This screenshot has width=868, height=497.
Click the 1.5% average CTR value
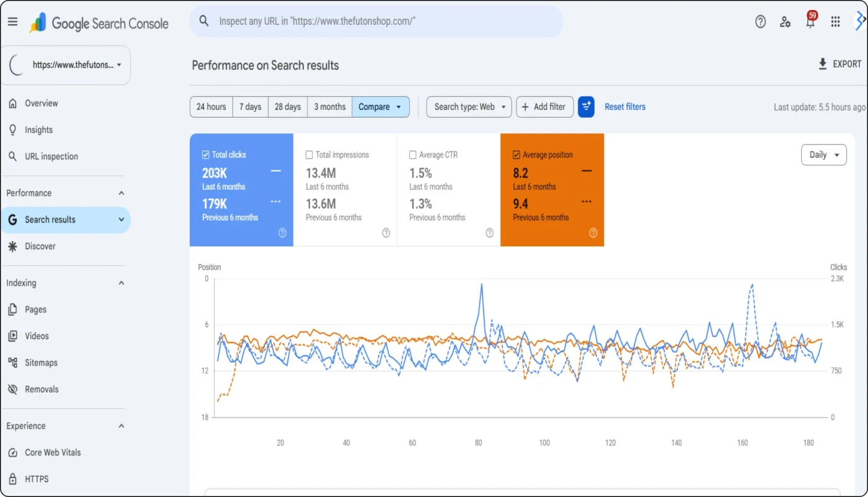[x=421, y=173]
